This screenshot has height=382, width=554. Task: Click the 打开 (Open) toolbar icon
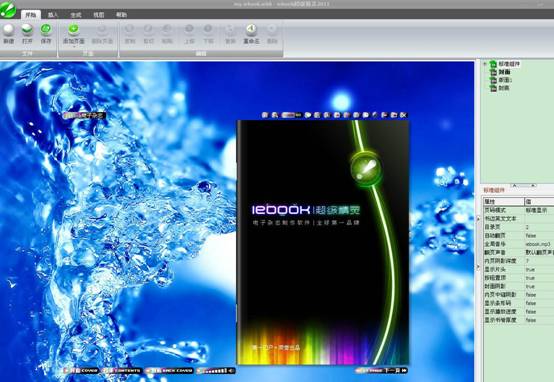pos(27,30)
